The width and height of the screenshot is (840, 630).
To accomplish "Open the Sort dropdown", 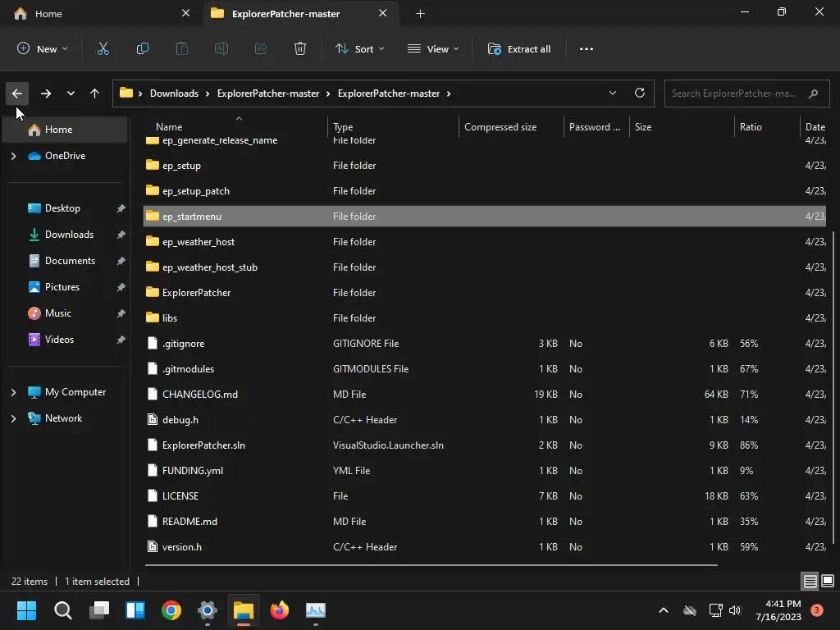I will [359, 48].
